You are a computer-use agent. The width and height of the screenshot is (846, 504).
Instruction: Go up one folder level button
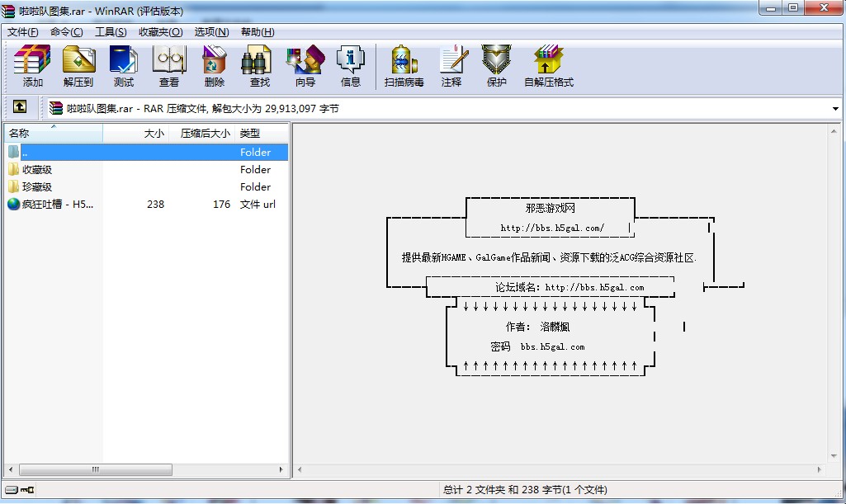pyautogui.click(x=20, y=108)
